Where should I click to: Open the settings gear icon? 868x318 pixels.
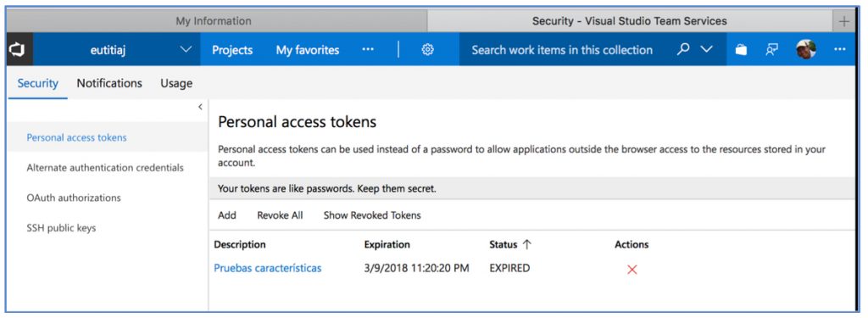[427, 50]
